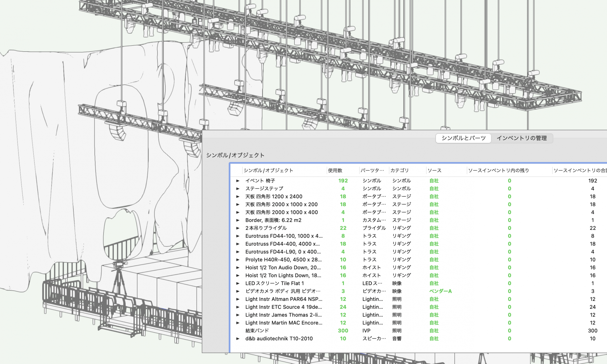Viewport: 607px width, 364px height.
Task: Click usage count 192 for イベント 椅子
Action: tap(343, 181)
